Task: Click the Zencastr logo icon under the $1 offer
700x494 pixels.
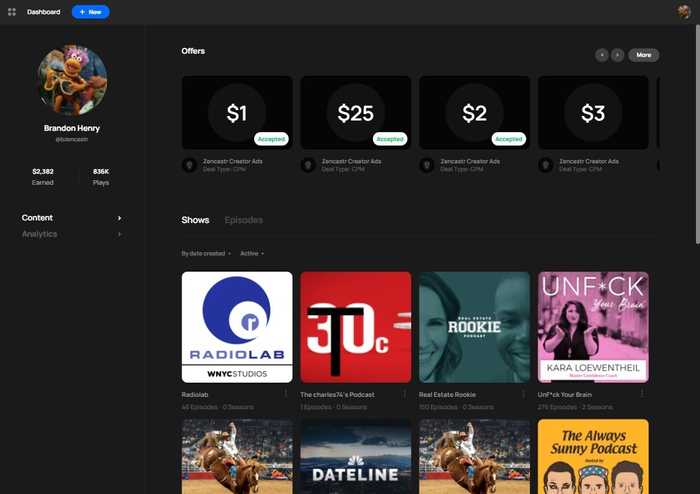Action: 189,165
